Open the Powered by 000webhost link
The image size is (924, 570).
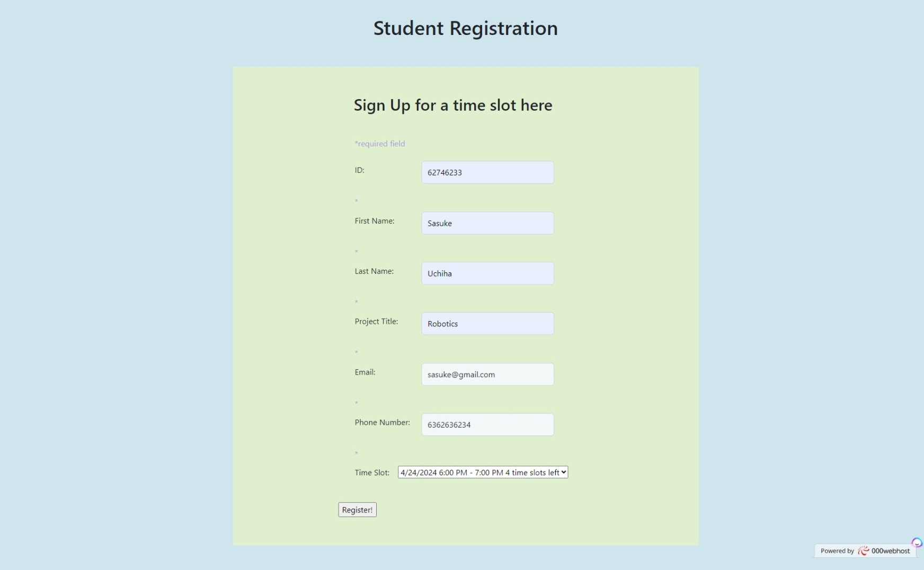pos(865,551)
